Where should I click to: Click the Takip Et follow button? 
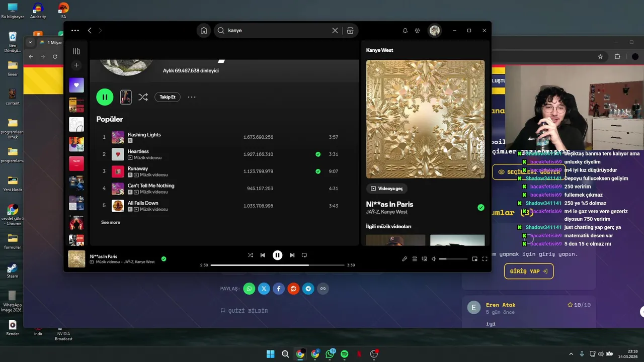(168, 97)
